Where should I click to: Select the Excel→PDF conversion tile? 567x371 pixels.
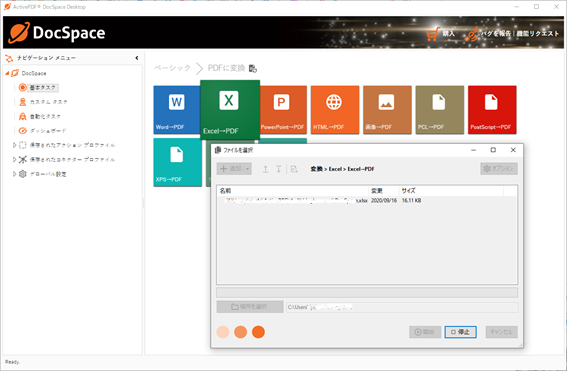pos(230,109)
